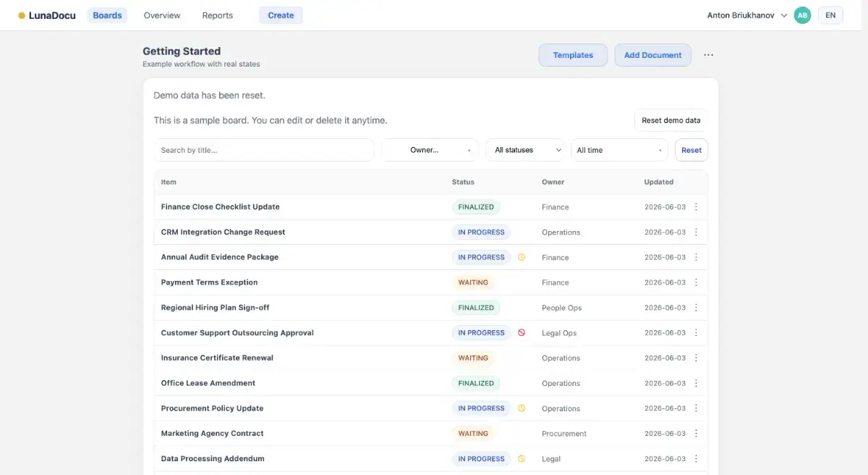The width and height of the screenshot is (868, 475).
Task: Open row menu for Data Processing Addendum
Action: click(696, 459)
